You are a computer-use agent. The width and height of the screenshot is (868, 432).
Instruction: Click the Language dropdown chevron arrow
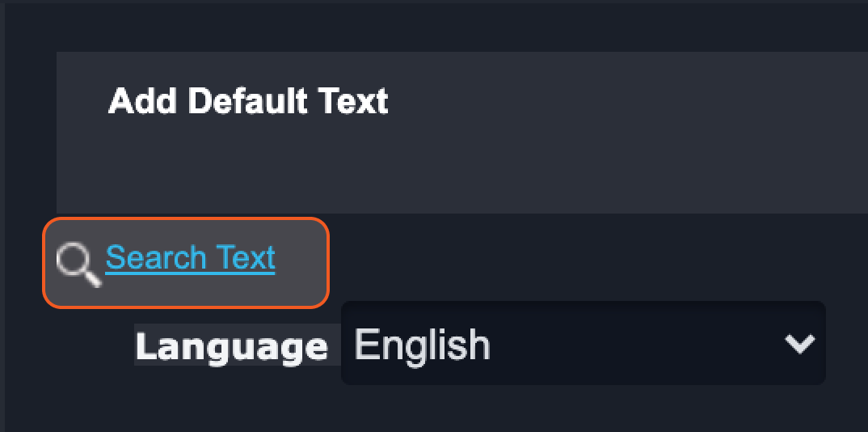799,344
